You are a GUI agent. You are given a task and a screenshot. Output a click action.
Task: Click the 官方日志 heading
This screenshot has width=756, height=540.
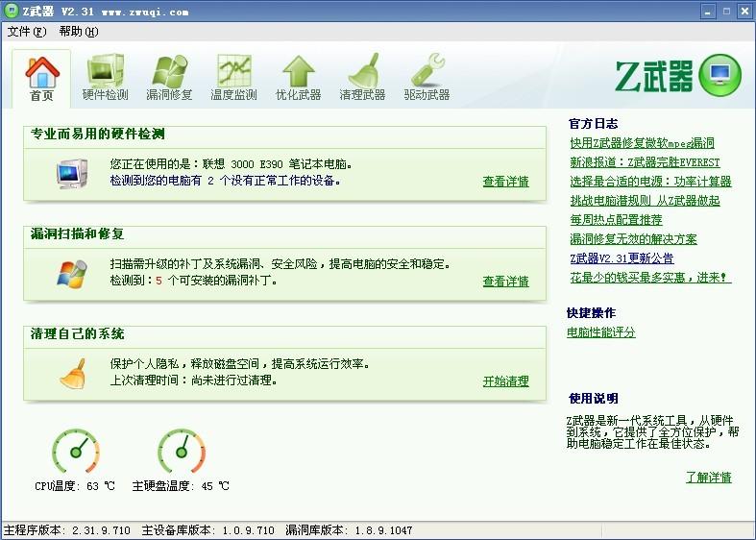coord(593,124)
